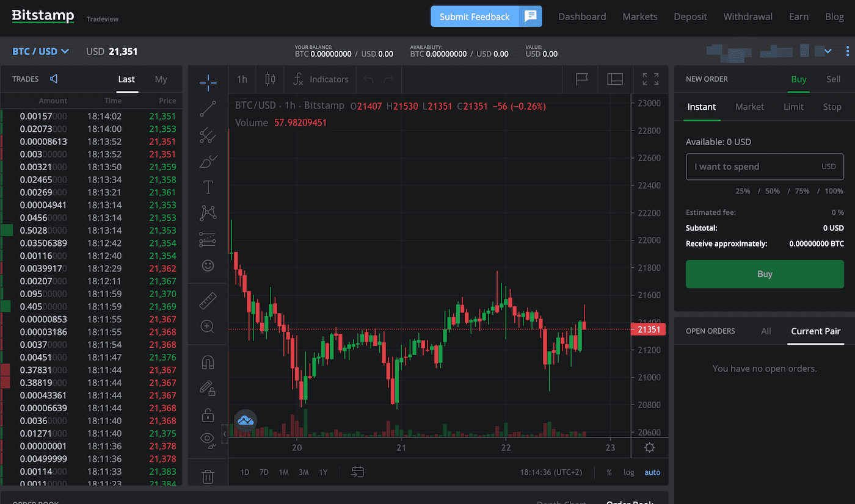Select the text annotation tool
This screenshot has height=504, width=855.
pyautogui.click(x=208, y=187)
